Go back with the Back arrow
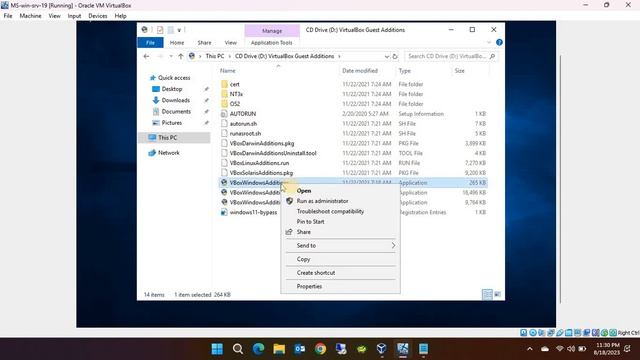 [146, 56]
